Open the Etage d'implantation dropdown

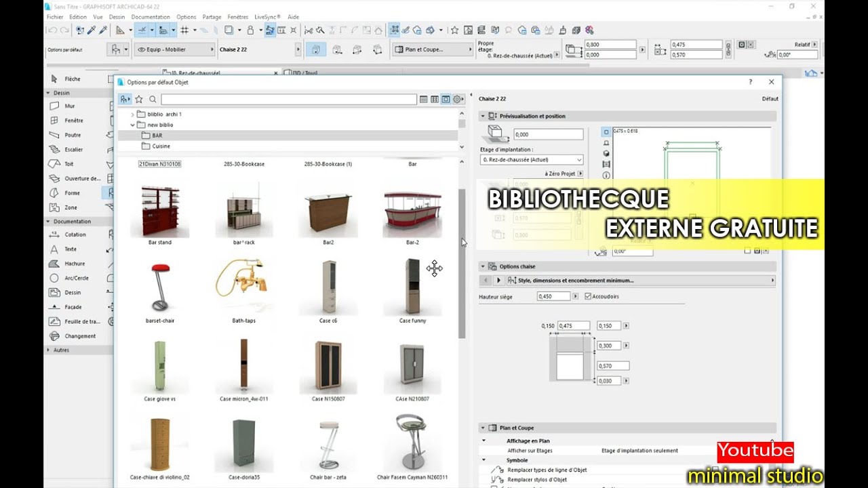tap(532, 160)
